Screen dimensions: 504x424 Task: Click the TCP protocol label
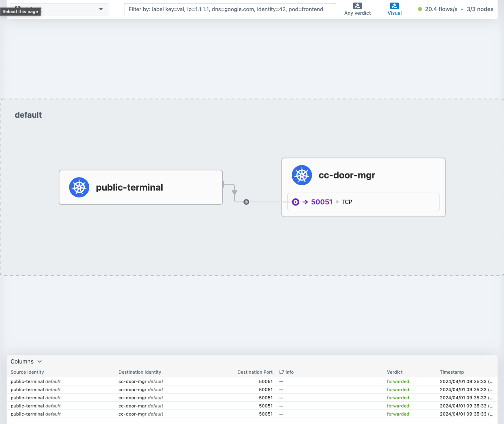347,202
